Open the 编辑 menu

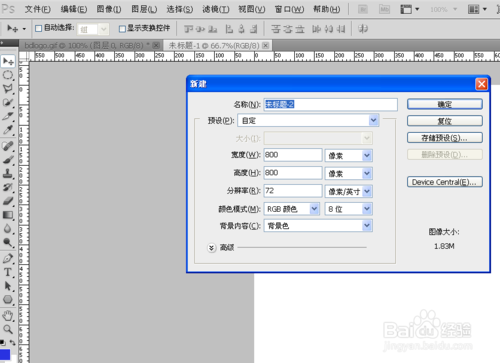tap(74, 9)
